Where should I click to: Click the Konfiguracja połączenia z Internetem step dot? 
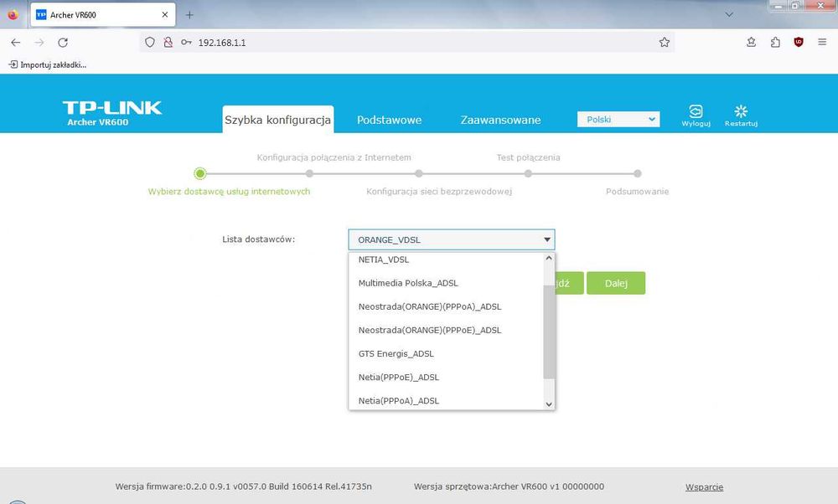click(x=309, y=173)
